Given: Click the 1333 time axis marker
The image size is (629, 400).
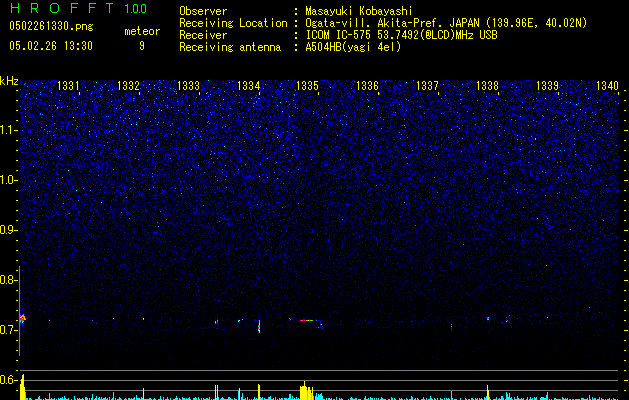Looking at the screenshot, I should [x=188, y=86].
